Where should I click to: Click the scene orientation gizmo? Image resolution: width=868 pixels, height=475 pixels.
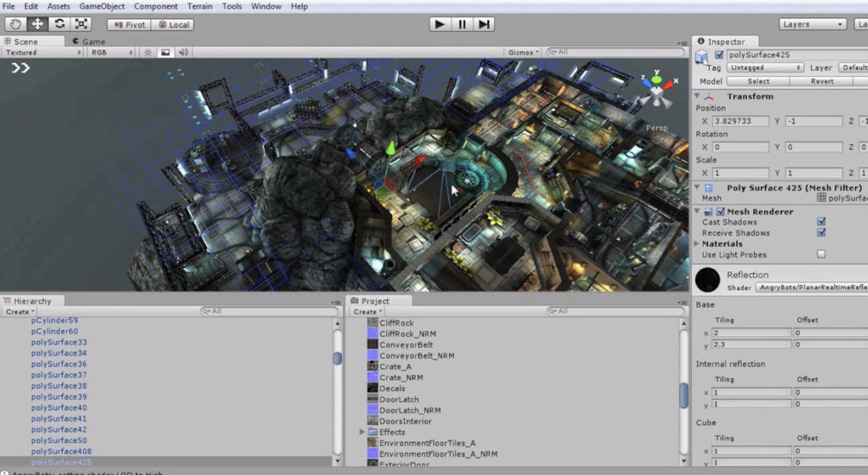coord(656,92)
